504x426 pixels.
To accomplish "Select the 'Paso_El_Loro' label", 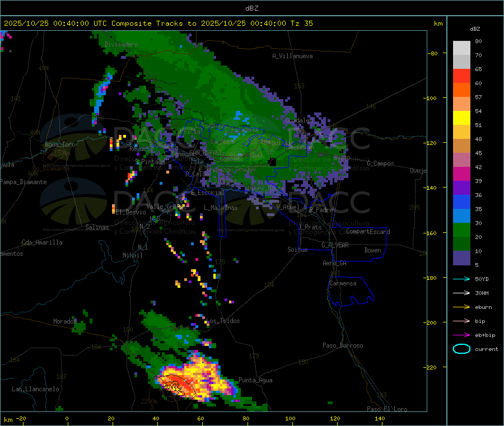I will (x=387, y=409).
